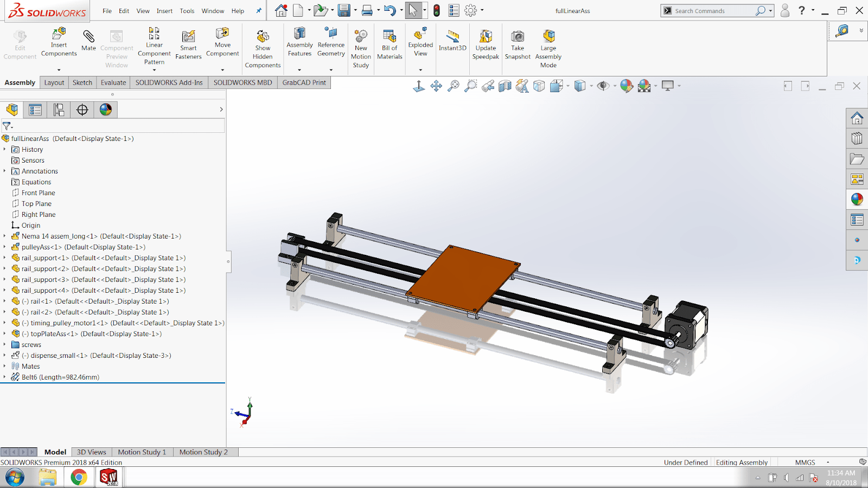Screen dimensions: 868x488
Task: Click the taskbar volume icon
Action: [x=786, y=478]
